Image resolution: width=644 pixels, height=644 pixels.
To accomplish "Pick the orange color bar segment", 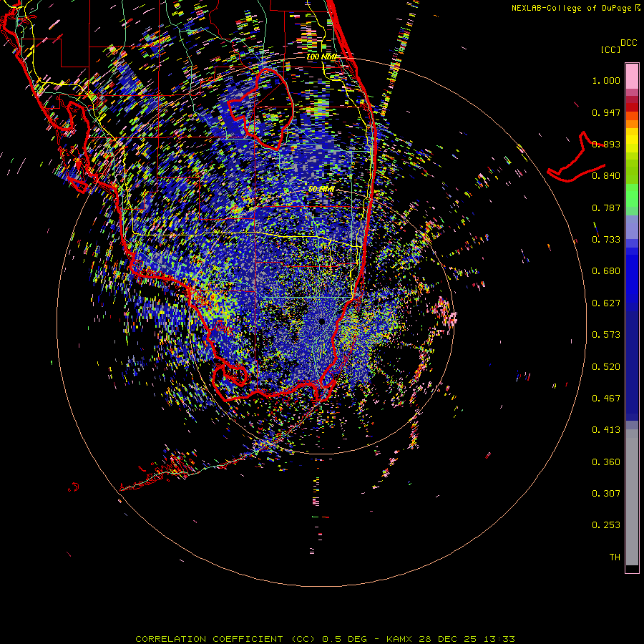I will pos(632,124).
